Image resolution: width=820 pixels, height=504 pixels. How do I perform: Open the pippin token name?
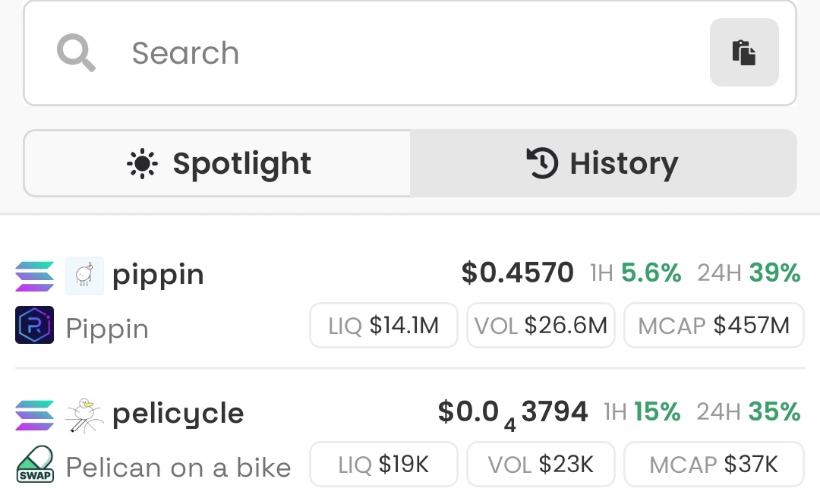(158, 275)
